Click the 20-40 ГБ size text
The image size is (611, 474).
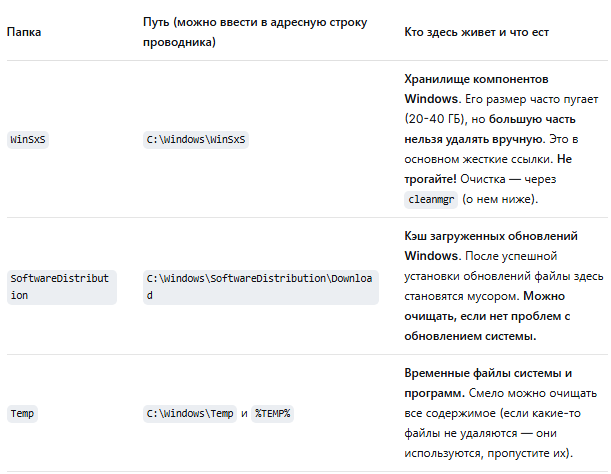tap(434, 119)
